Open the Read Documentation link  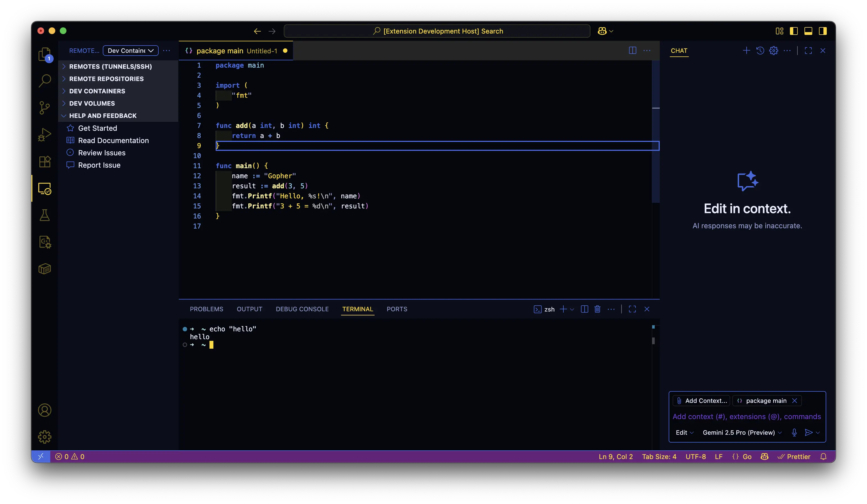point(113,140)
